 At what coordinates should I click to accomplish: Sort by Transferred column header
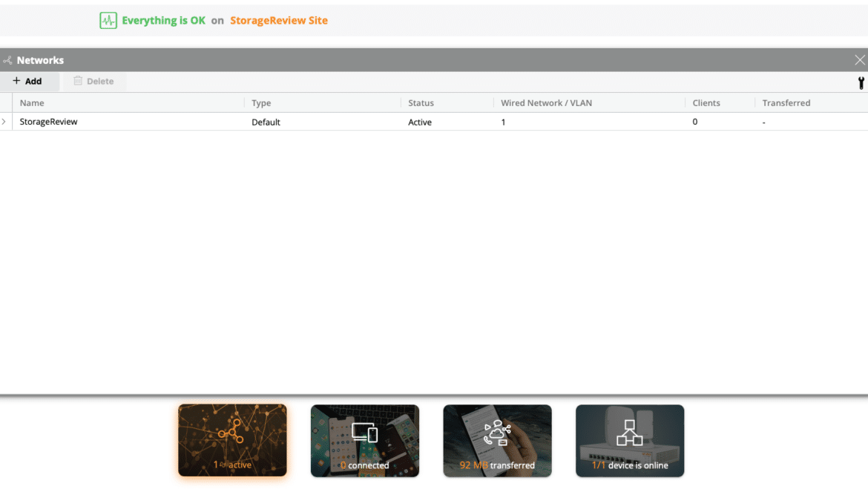(786, 103)
